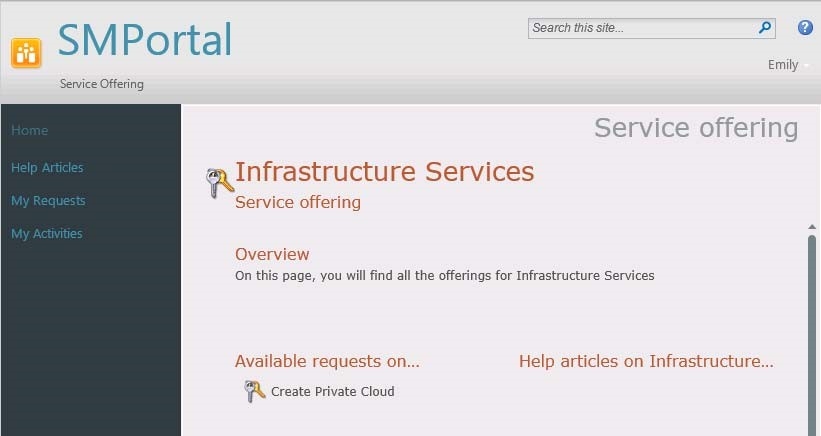Screen dimensions: 821x436
Task: Click the keys icon beside Infrastructure Services
Action: (x=220, y=183)
